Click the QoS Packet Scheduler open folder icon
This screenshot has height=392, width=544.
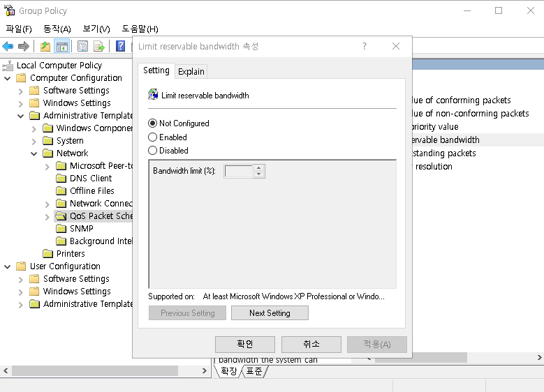(x=61, y=216)
